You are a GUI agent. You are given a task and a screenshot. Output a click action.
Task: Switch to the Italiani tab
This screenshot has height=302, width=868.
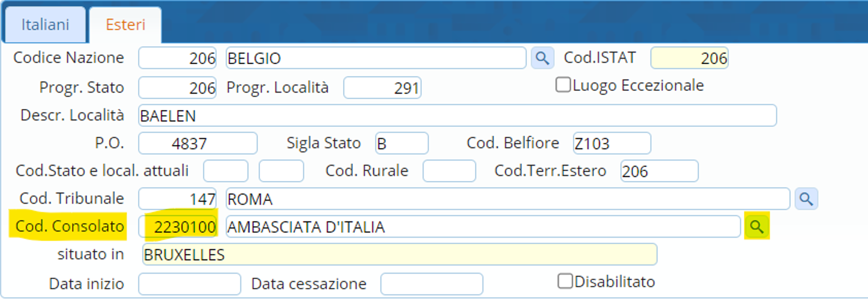45,25
